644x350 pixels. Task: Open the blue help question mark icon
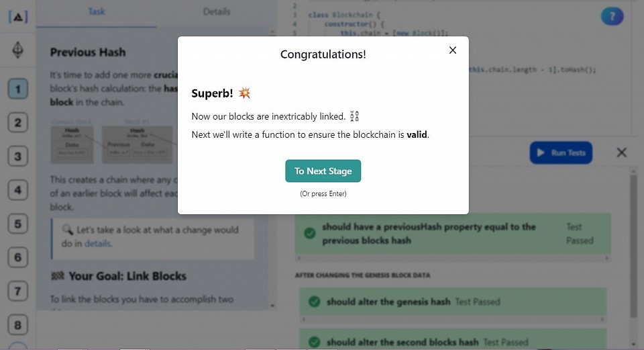[612, 16]
